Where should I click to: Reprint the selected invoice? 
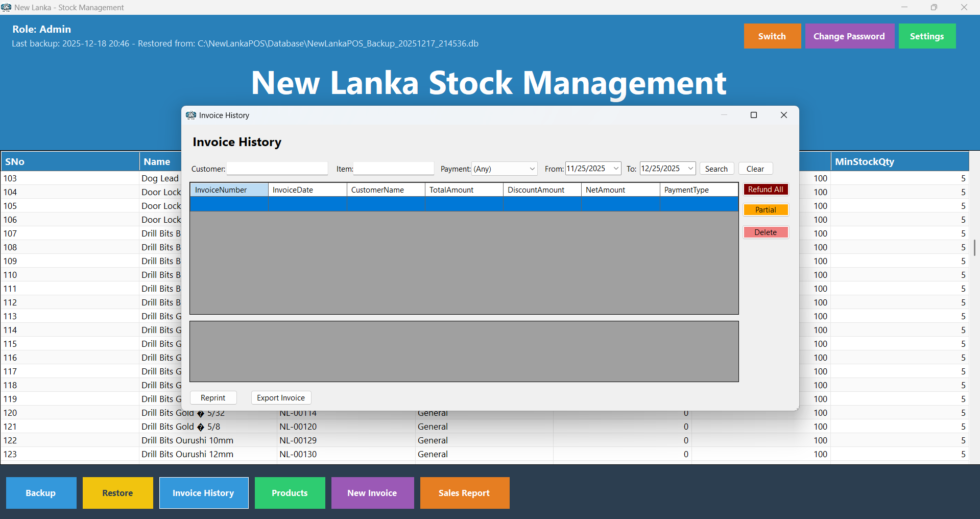tap(213, 398)
